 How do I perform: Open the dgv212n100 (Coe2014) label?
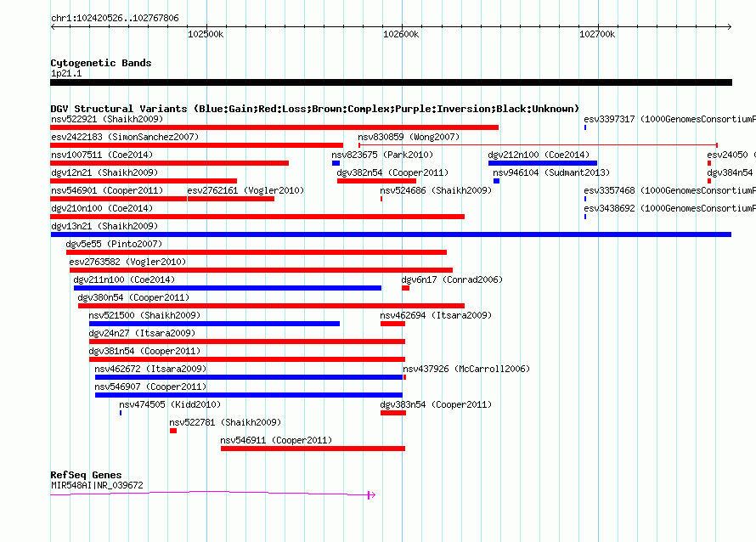pyautogui.click(x=539, y=155)
